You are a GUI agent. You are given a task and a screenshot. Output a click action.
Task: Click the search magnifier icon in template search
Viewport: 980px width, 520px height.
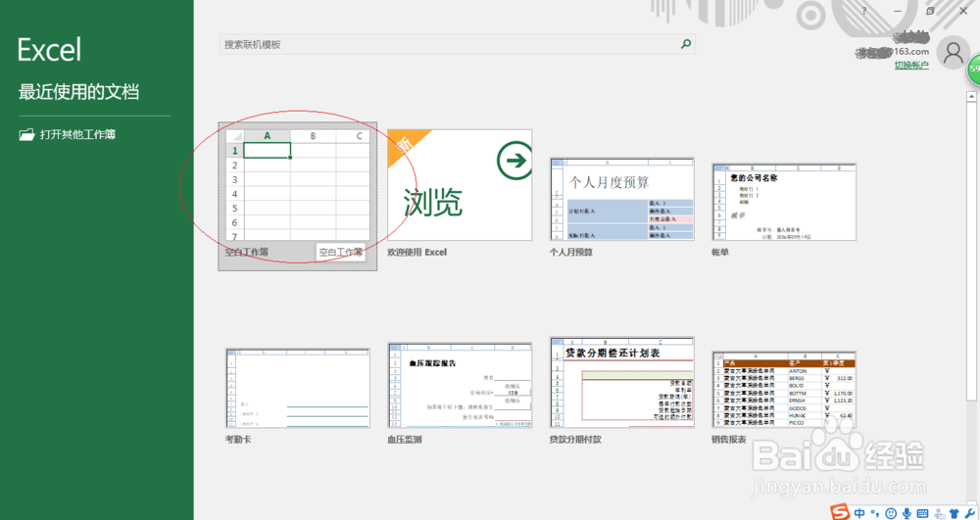[686, 44]
